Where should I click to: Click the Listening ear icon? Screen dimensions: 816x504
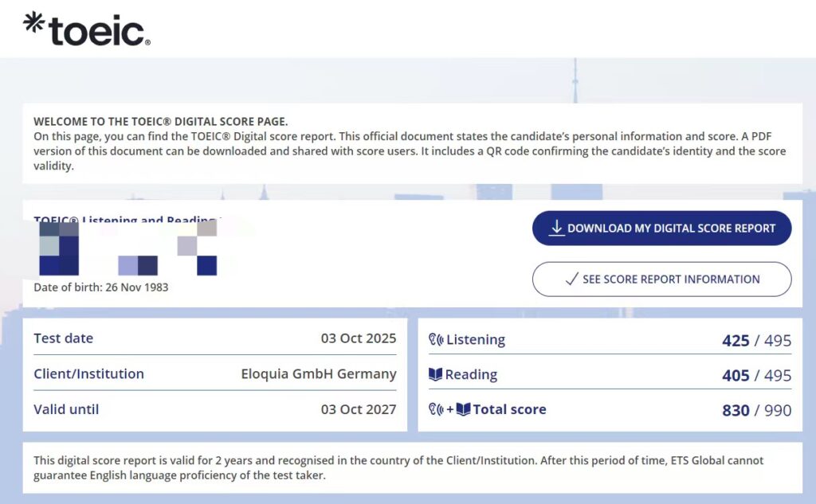click(x=436, y=340)
